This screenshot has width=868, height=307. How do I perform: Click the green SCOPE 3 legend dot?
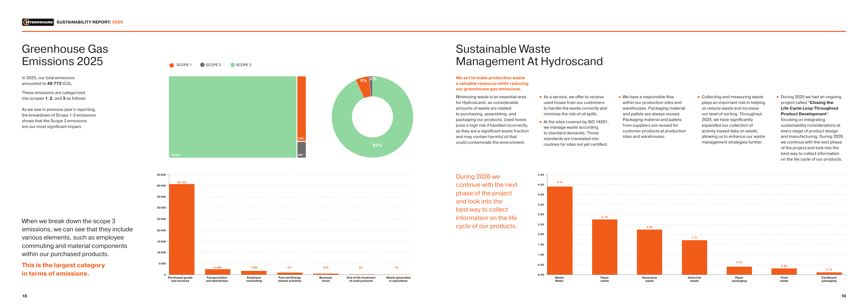233,65
